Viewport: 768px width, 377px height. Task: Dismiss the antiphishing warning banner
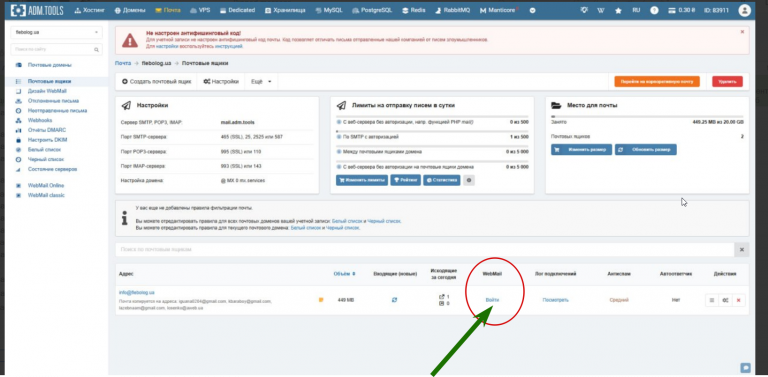pos(742,32)
